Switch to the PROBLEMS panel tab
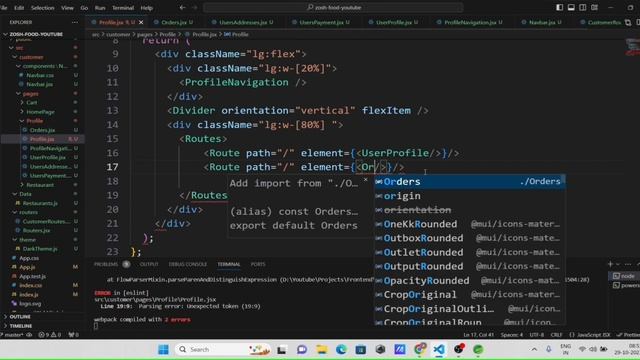This screenshot has width=640, height=360. pyautogui.click(x=106, y=264)
